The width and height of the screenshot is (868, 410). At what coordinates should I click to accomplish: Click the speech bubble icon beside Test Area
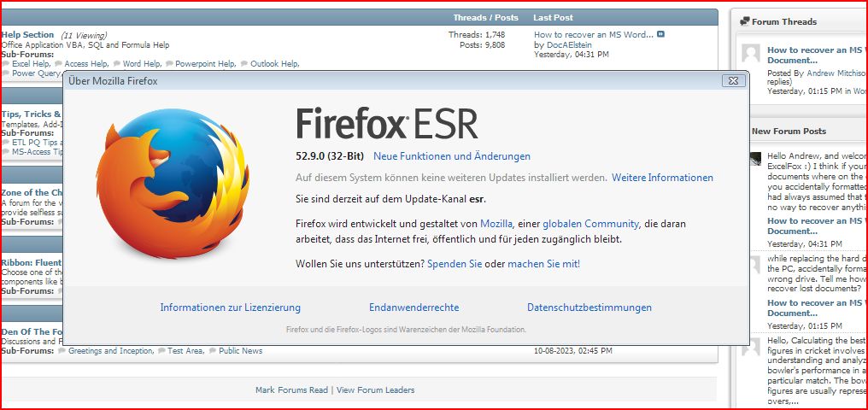tap(161, 351)
